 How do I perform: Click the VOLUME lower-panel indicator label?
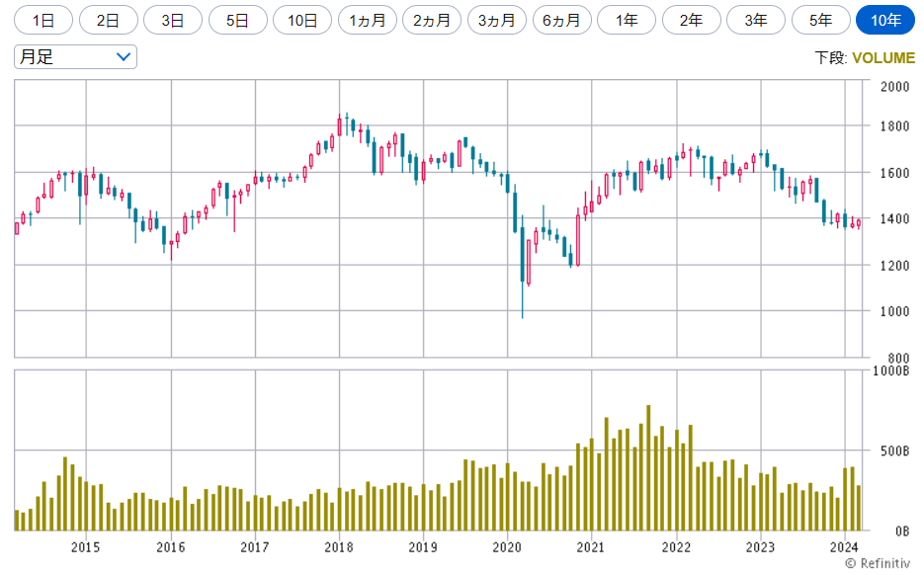tap(883, 57)
